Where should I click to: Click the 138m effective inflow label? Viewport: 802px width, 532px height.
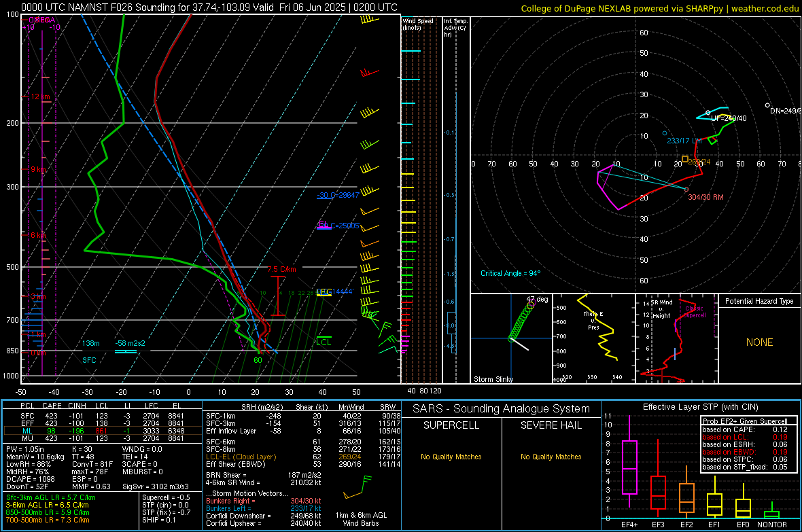pyautogui.click(x=91, y=343)
